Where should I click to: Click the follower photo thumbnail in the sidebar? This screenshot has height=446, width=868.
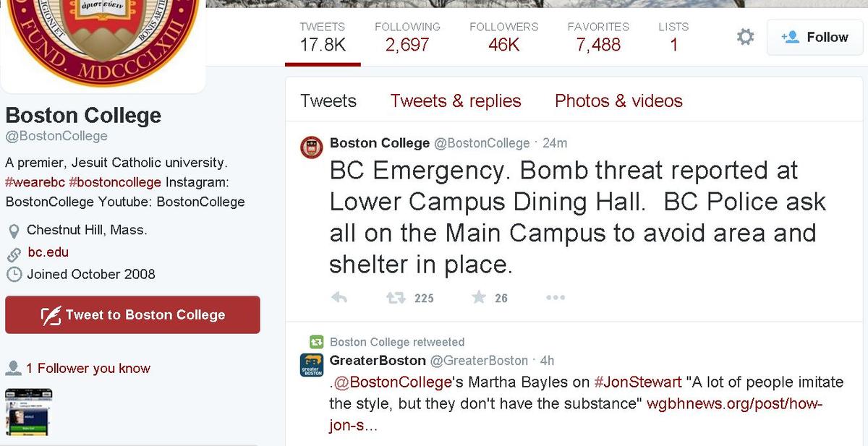[x=27, y=412]
